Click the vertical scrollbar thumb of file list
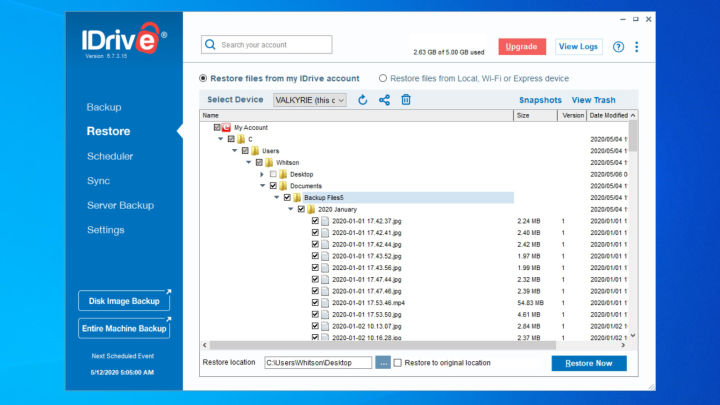The width and height of the screenshot is (720, 405). point(633,136)
